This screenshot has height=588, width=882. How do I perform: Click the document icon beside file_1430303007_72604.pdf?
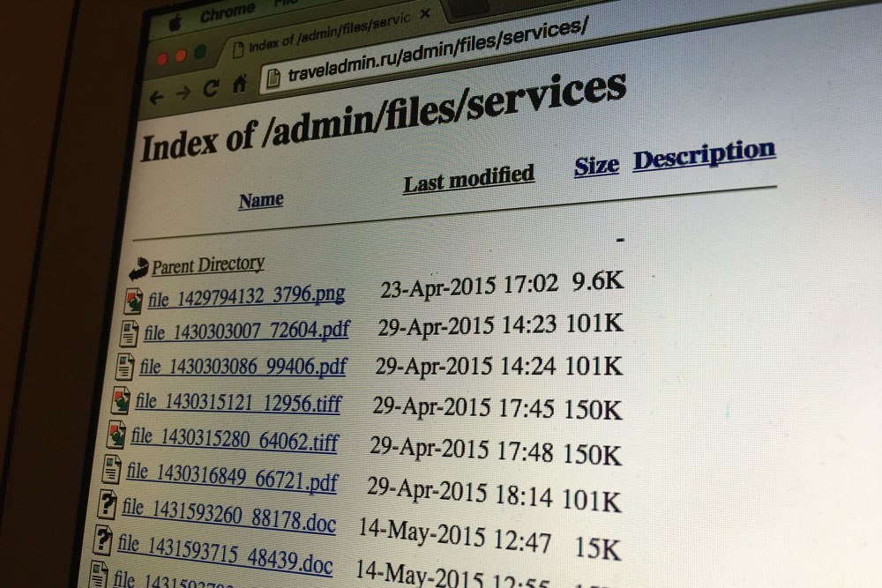[x=129, y=333]
